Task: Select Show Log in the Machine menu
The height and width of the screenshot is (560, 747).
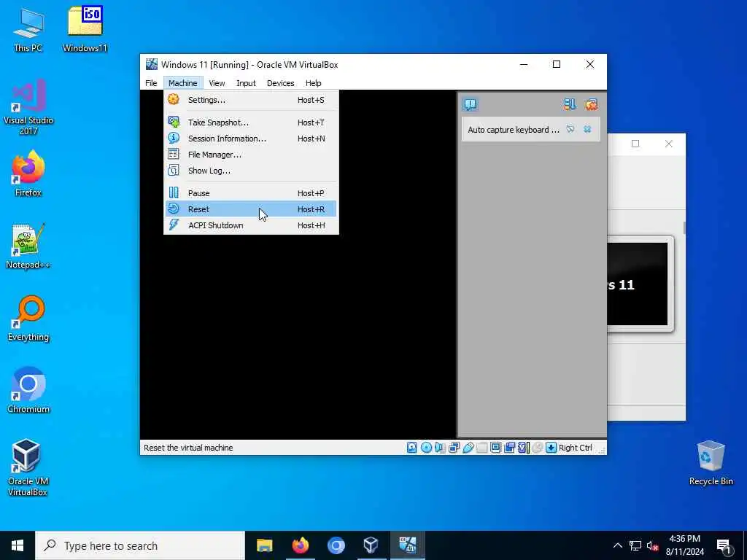Action: tap(251, 171)
